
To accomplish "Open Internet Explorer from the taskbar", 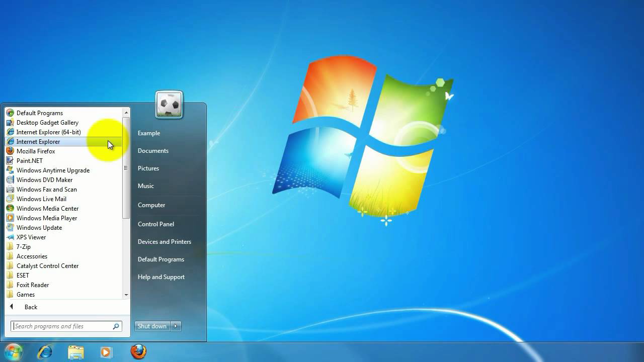I will point(45,352).
